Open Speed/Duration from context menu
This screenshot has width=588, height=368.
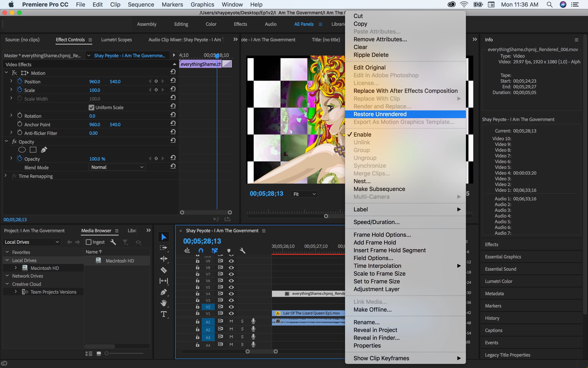[405, 222]
